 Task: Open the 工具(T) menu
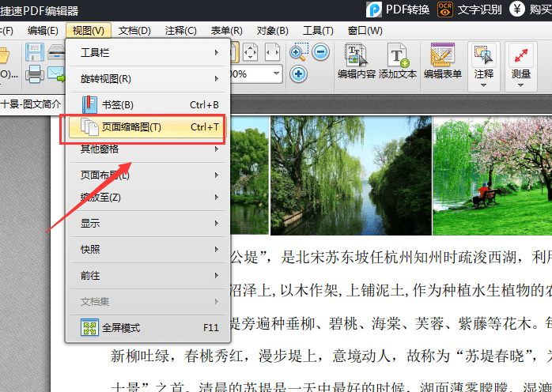(x=318, y=31)
